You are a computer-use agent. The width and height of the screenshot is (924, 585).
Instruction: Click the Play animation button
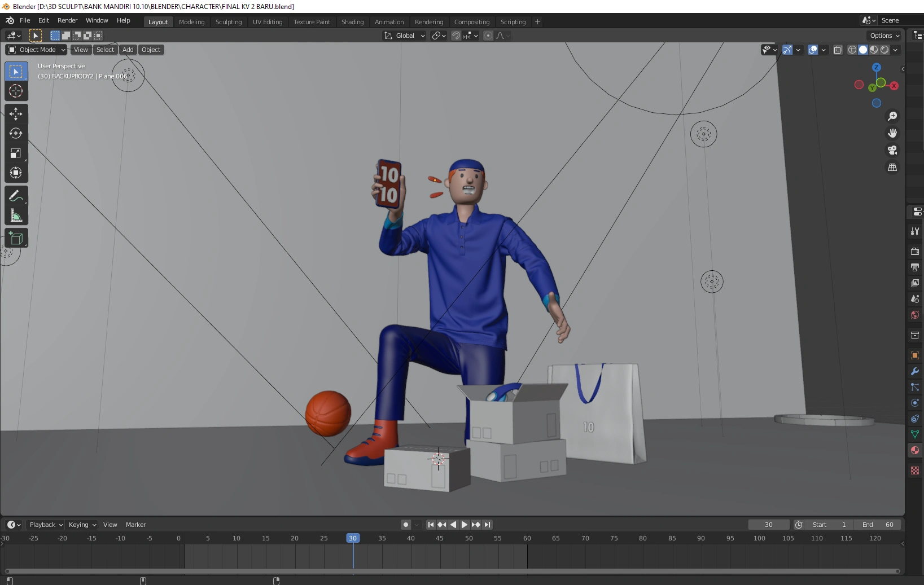pos(465,525)
